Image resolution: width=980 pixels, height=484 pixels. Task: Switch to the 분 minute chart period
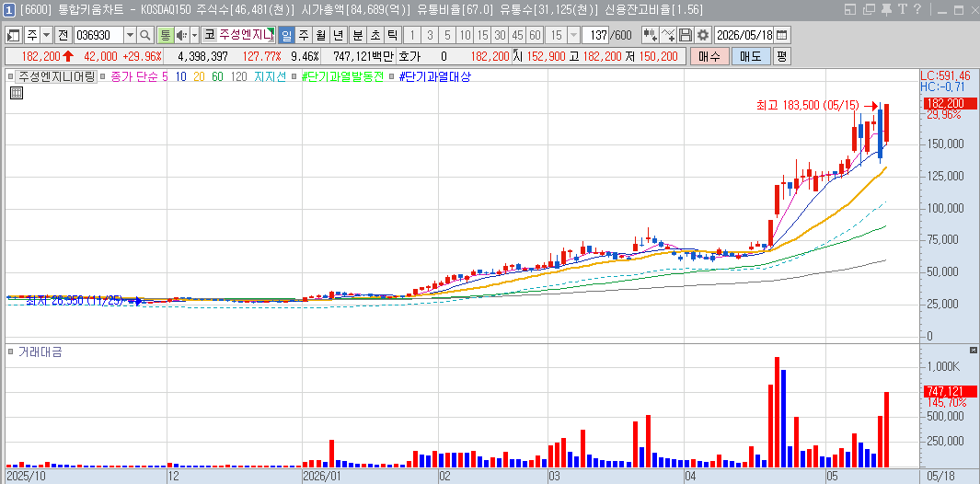(358, 34)
